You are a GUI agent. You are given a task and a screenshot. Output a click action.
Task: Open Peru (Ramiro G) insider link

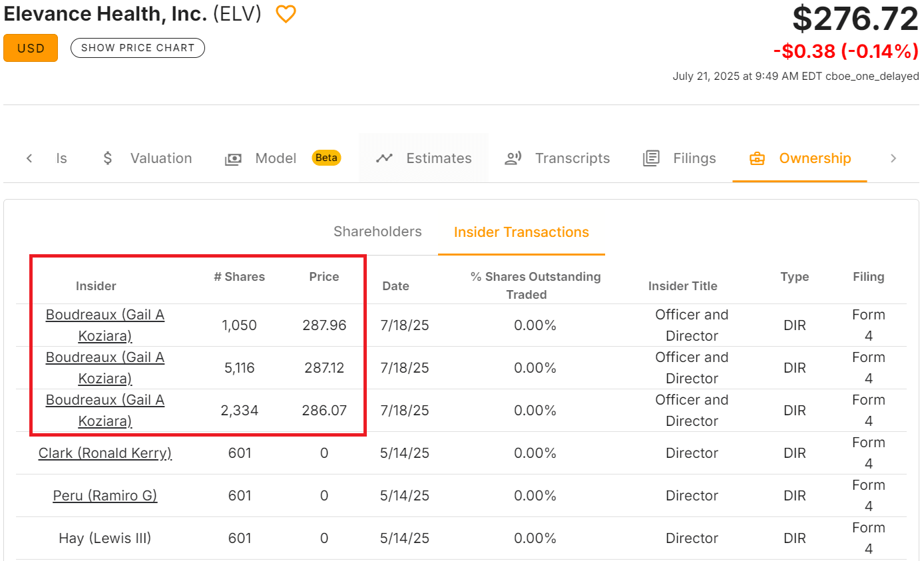tap(105, 496)
